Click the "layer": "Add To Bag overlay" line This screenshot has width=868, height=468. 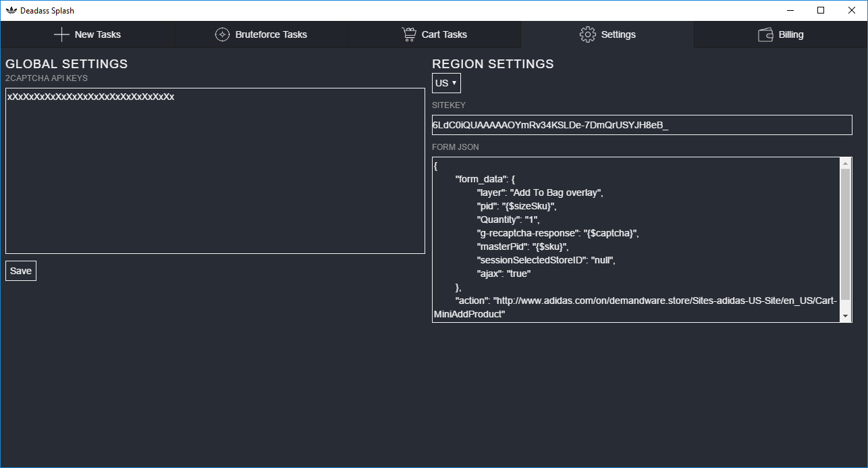pyautogui.click(x=539, y=192)
